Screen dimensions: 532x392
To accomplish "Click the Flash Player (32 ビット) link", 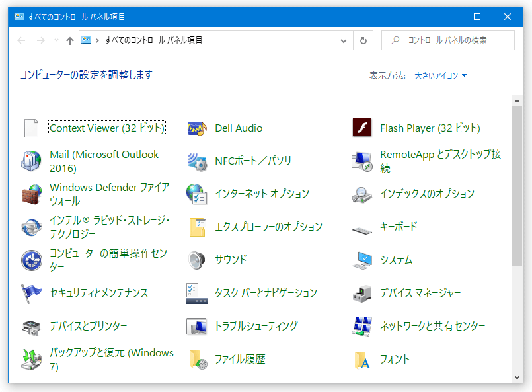I will [430, 128].
